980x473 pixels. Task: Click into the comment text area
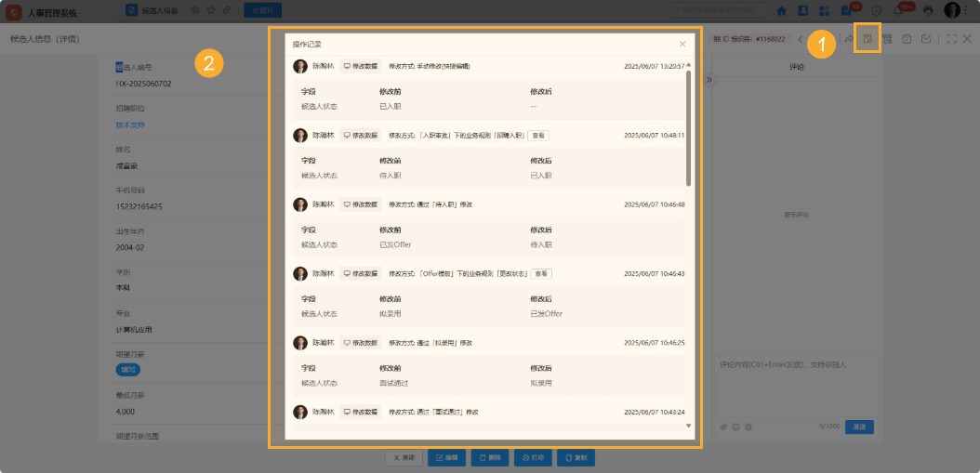pos(796,388)
